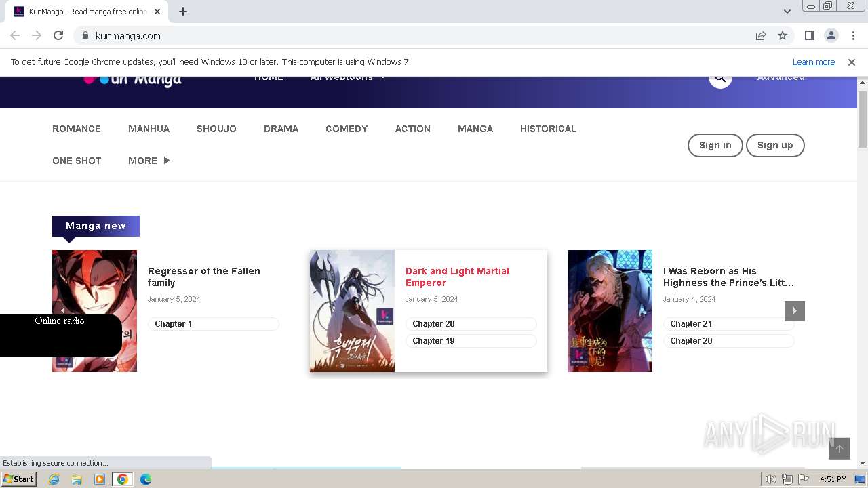Dismiss the Chrome update notification bar
This screenshot has height=488, width=868.
[x=852, y=62]
